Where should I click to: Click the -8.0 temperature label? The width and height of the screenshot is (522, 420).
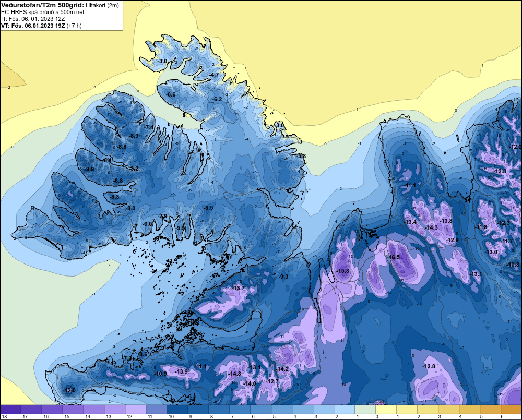[129, 208]
